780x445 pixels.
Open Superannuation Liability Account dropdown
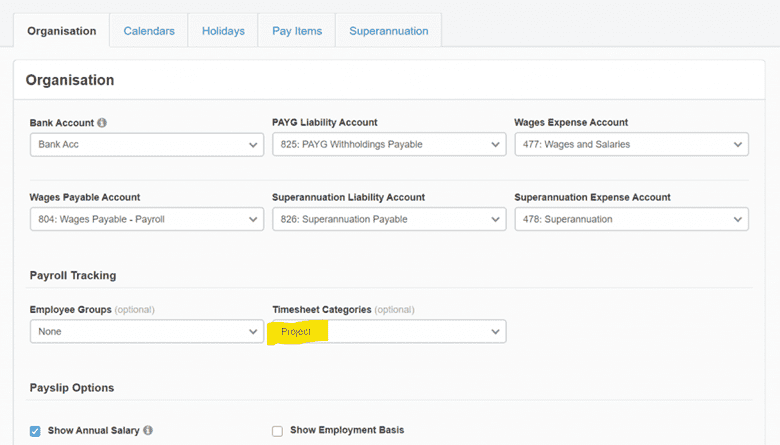(388, 219)
